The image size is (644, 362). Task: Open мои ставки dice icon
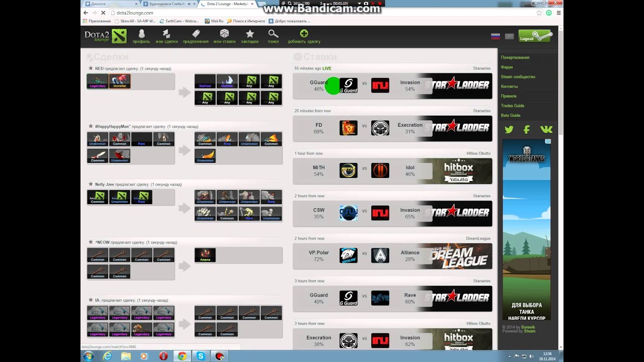coord(224,36)
